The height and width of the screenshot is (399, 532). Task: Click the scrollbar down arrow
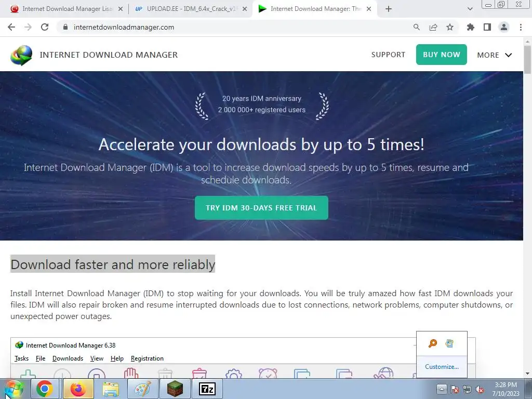(x=527, y=374)
